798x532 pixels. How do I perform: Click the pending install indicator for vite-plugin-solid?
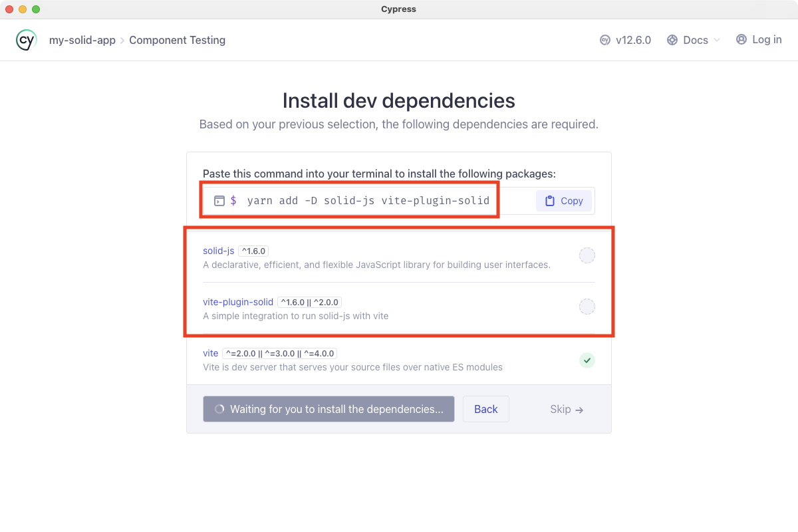[x=587, y=307]
